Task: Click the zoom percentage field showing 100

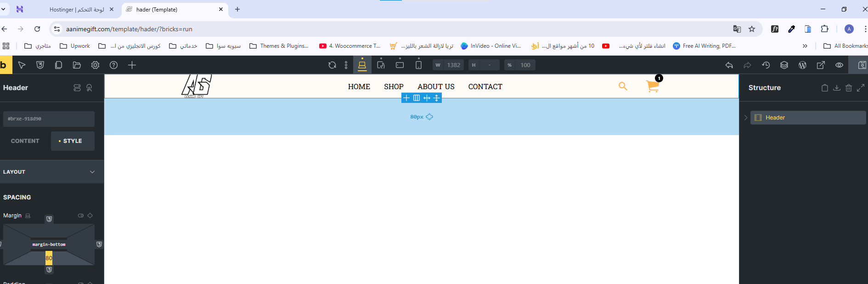Action: (x=519, y=65)
